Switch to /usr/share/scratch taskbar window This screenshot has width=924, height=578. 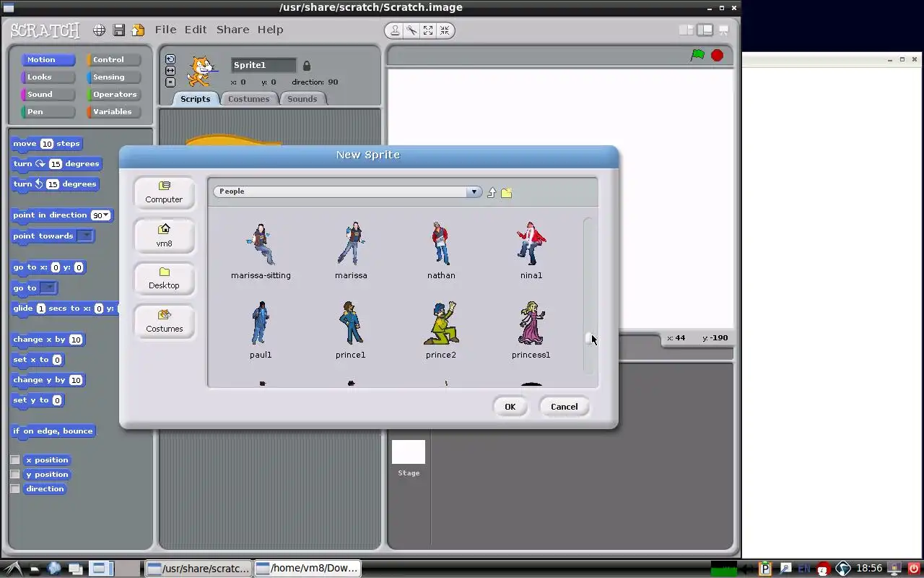click(199, 568)
